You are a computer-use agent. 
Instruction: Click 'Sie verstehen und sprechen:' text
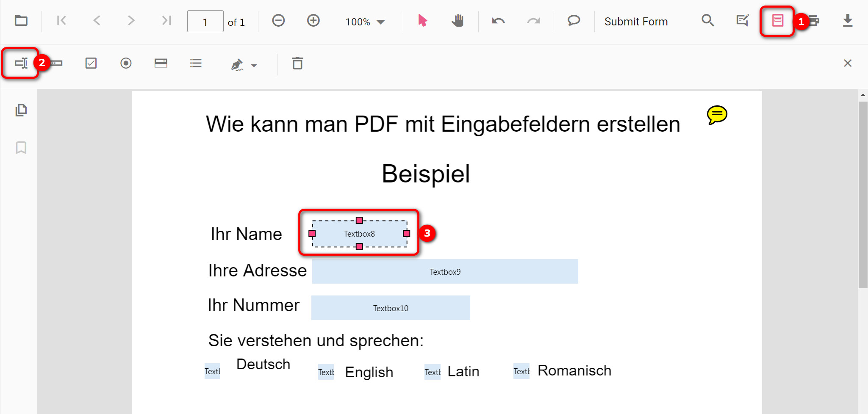coord(316,341)
